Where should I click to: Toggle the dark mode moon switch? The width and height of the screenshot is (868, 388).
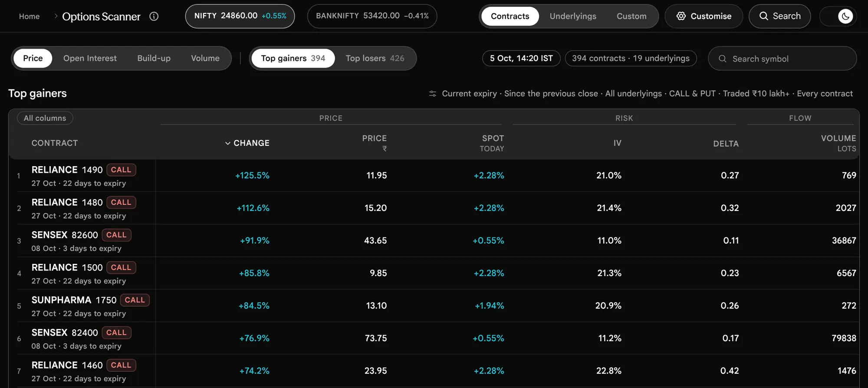(x=845, y=16)
